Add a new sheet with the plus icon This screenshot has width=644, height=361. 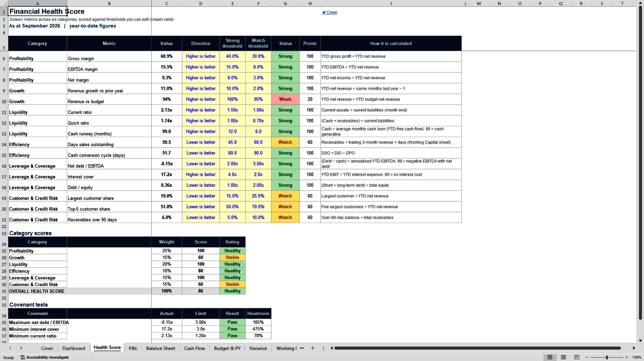312,348
